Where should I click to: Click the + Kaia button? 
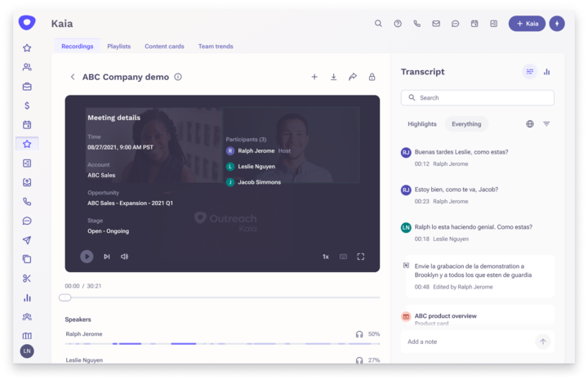pos(527,24)
